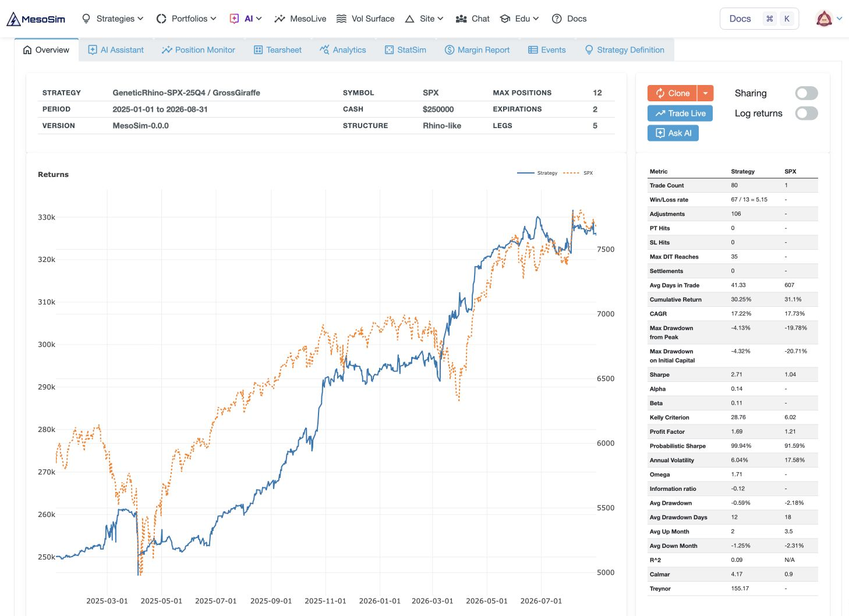Click the strategy name GeneticRhino-SPX-25Q4 / GrossGiraffe
This screenshot has width=849, height=616.
[x=186, y=93]
